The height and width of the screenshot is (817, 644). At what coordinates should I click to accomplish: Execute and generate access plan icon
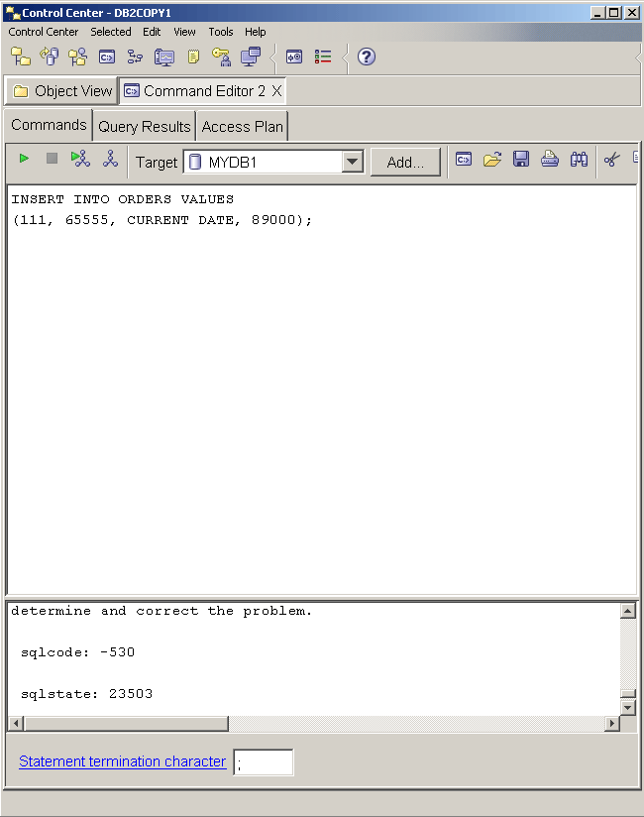coord(80,159)
